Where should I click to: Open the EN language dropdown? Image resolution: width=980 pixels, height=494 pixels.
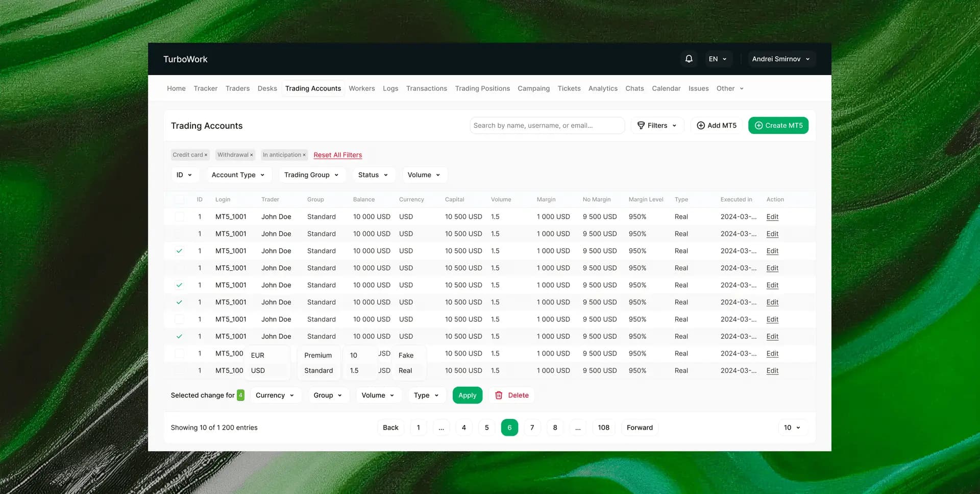click(x=718, y=59)
